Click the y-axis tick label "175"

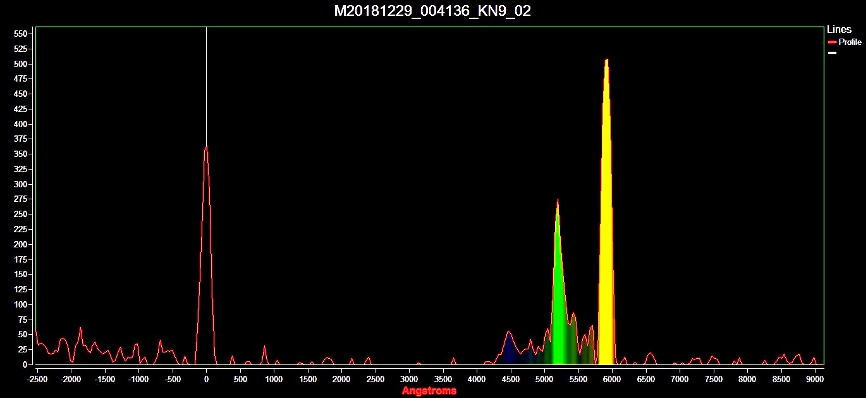[21, 259]
